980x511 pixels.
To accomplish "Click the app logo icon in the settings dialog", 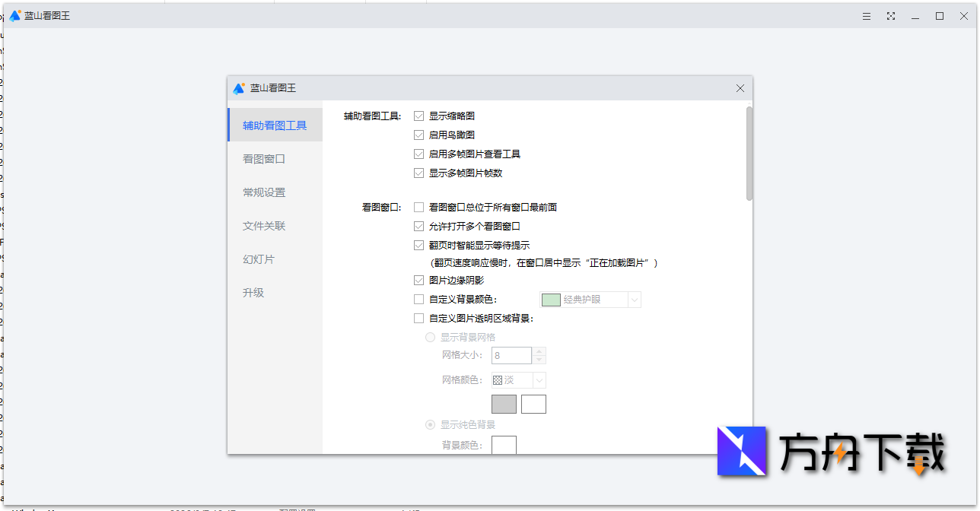I will (237, 87).
